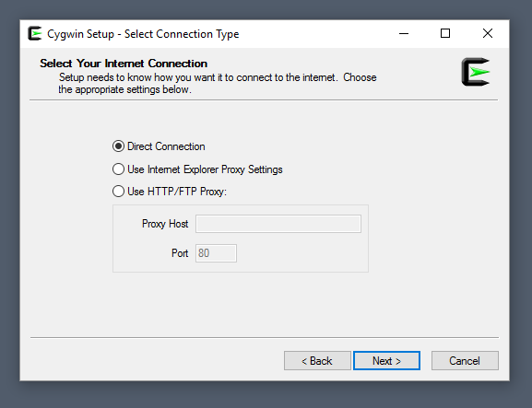Maximize the Cygwin Setup window
This screenshot has height=408, width=532.
(445, 33)
